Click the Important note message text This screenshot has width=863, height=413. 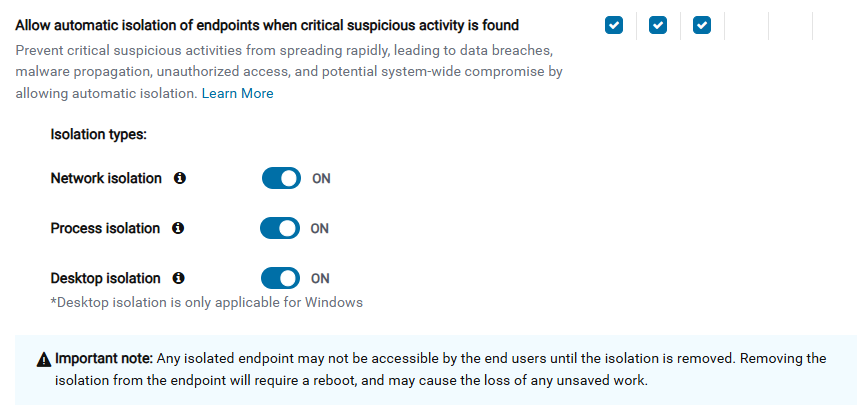pos(440,369)
